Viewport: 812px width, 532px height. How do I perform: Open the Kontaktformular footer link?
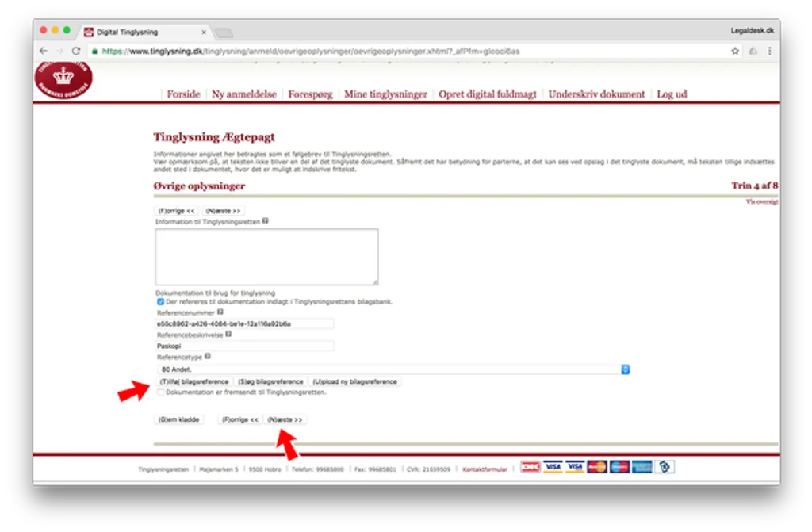click(x=485, y=469)
